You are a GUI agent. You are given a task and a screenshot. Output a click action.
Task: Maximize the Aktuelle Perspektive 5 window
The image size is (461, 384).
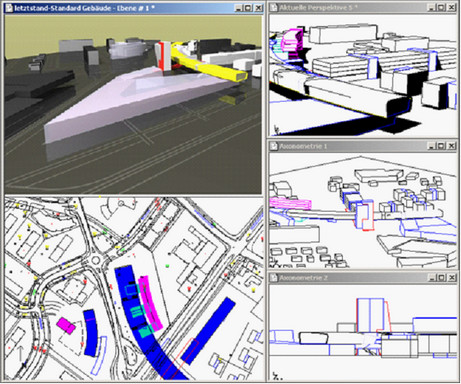[x=440, y=7]
